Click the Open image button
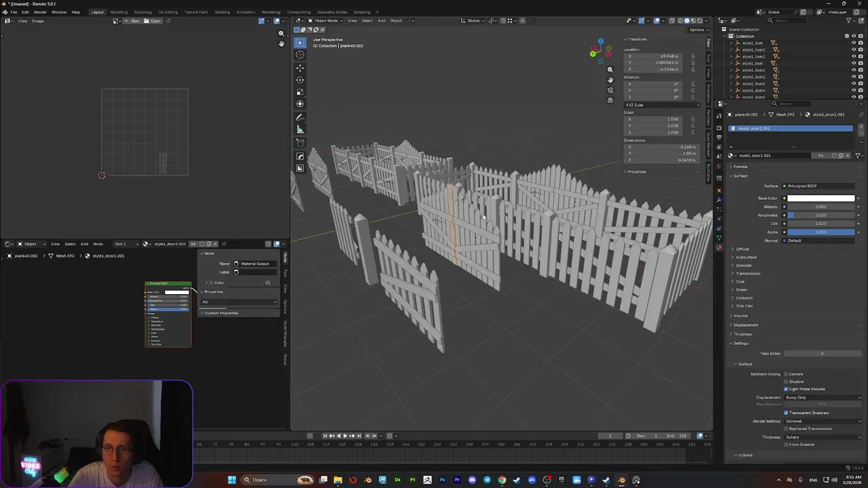Image resolution: width=868 pixels, height=488 pixels. [153, 21]
